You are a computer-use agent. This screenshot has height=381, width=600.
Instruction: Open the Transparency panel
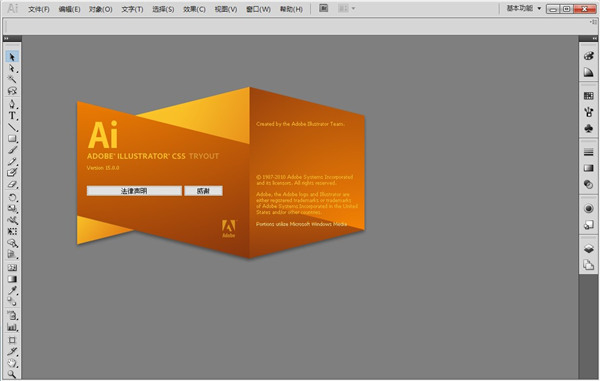589,185
